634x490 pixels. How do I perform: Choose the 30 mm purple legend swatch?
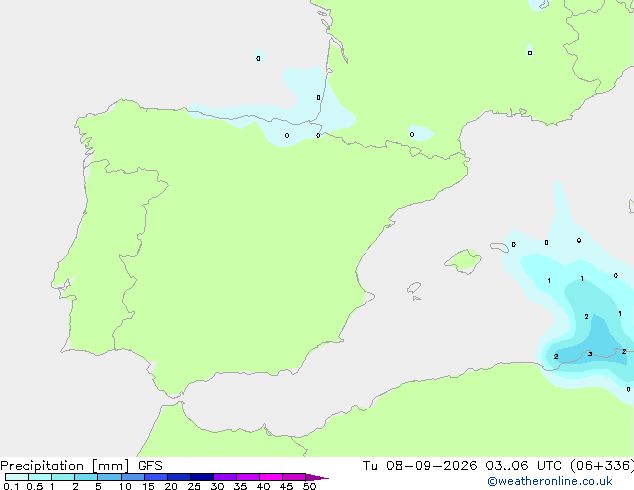pos(225,477)
